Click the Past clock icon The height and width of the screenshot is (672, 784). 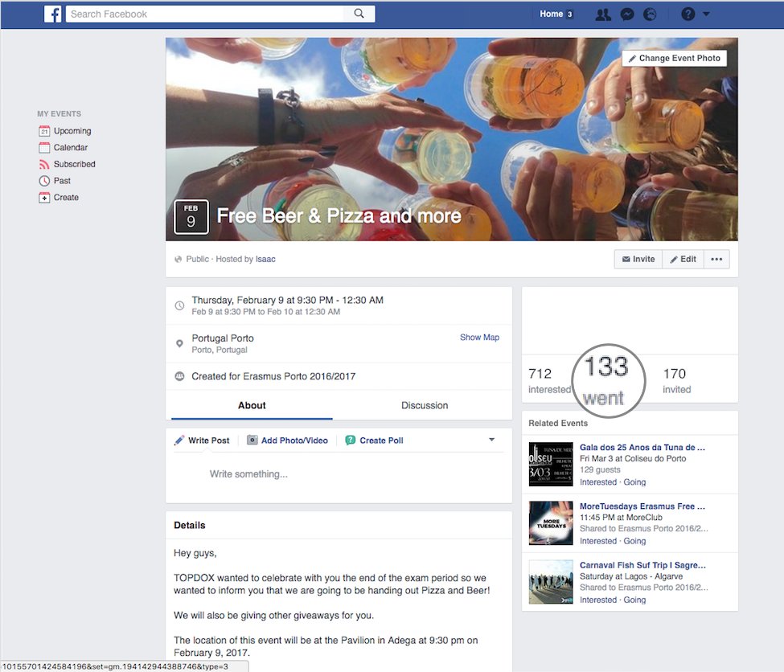pyautogui.click(x=44, y=181)
